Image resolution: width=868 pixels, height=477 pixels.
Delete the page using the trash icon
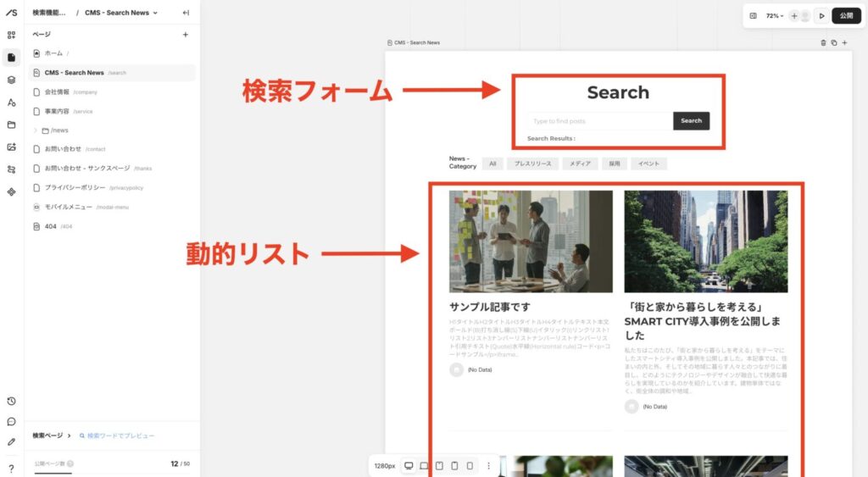pos(823,42)
